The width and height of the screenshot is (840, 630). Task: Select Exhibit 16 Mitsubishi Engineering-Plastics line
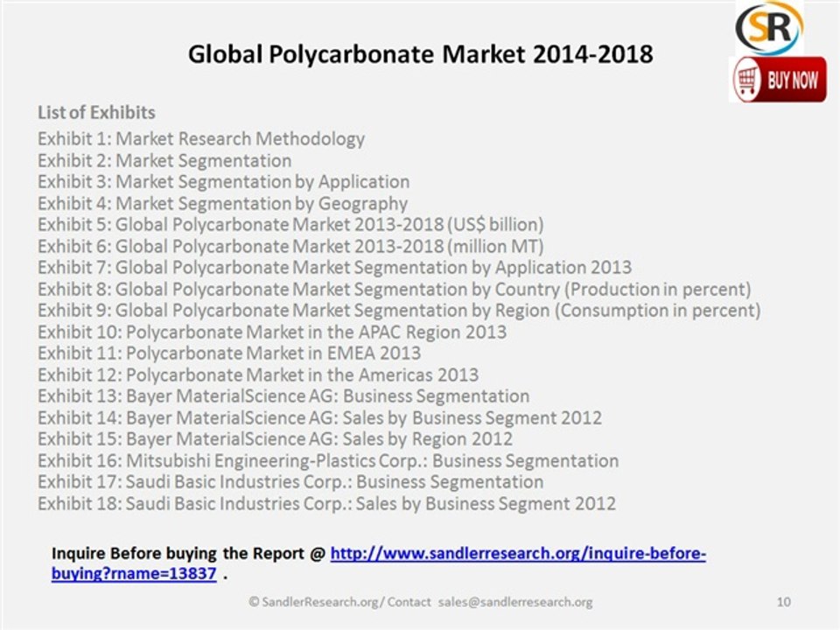pyautogui.click(x=328, y=461)
